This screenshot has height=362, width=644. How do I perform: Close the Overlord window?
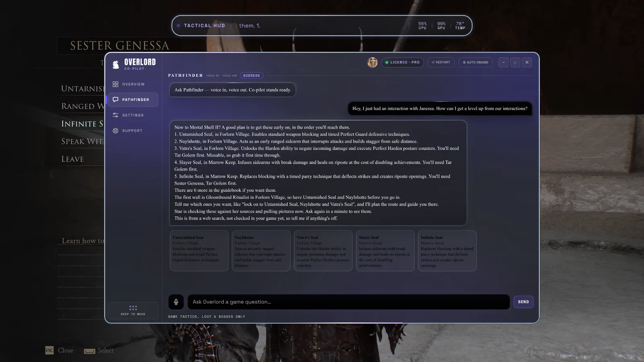(x=527, y=62)
